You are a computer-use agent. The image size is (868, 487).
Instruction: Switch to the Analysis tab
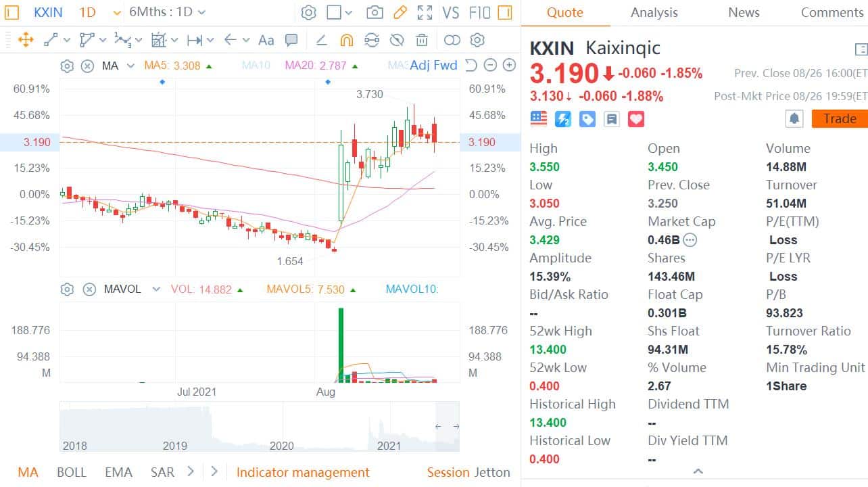tap(654, 12)
